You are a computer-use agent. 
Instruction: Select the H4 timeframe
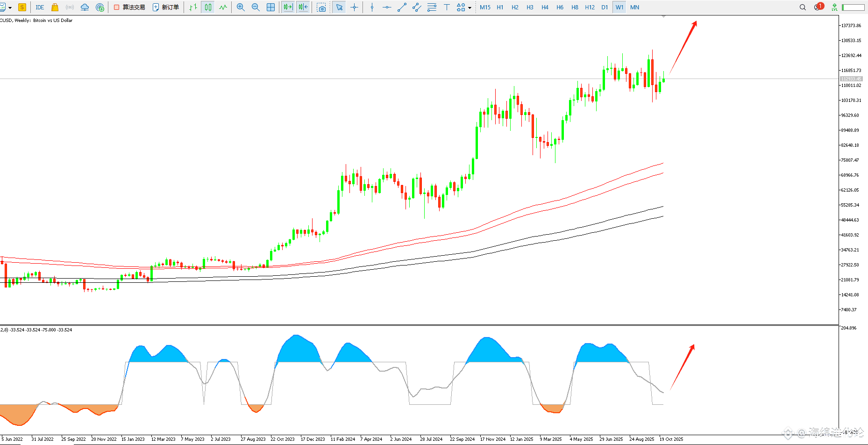click(x=545, y=7)
